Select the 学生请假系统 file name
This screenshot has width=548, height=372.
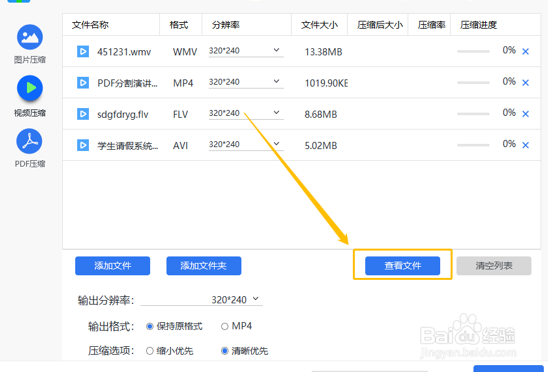click(x=128, y=145)
